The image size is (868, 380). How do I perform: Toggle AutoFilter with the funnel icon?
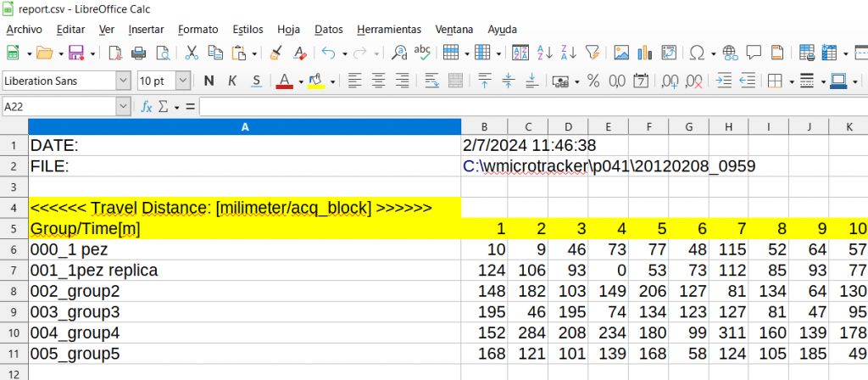tap(593, 53)
